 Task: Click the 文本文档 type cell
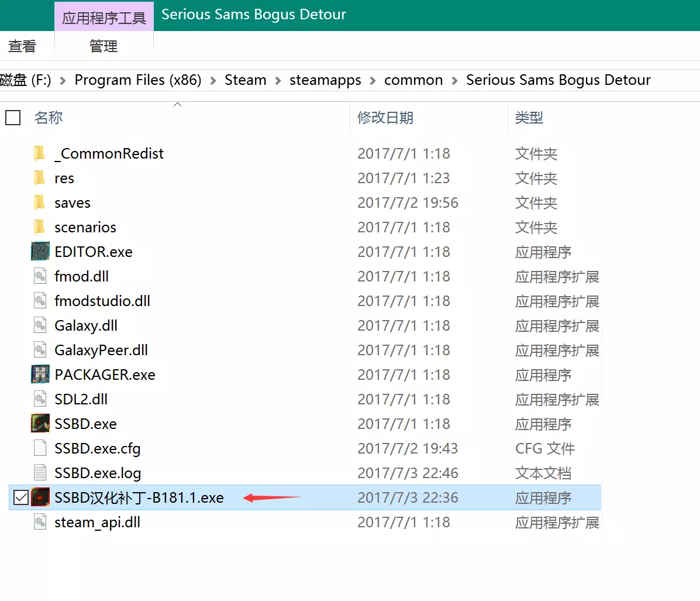tap(543, 473)
